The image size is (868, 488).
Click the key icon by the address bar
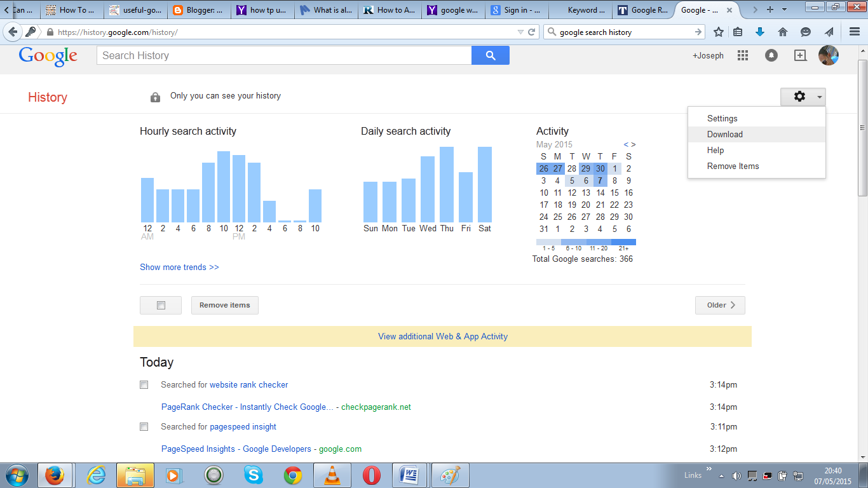click(x=31, y=32)
